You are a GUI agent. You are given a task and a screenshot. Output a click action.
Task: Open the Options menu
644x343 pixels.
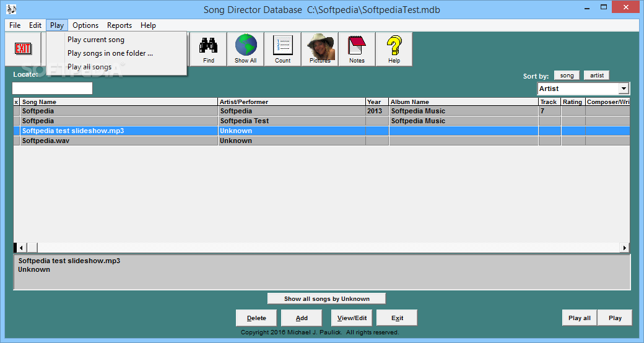(x=85, y=25)
